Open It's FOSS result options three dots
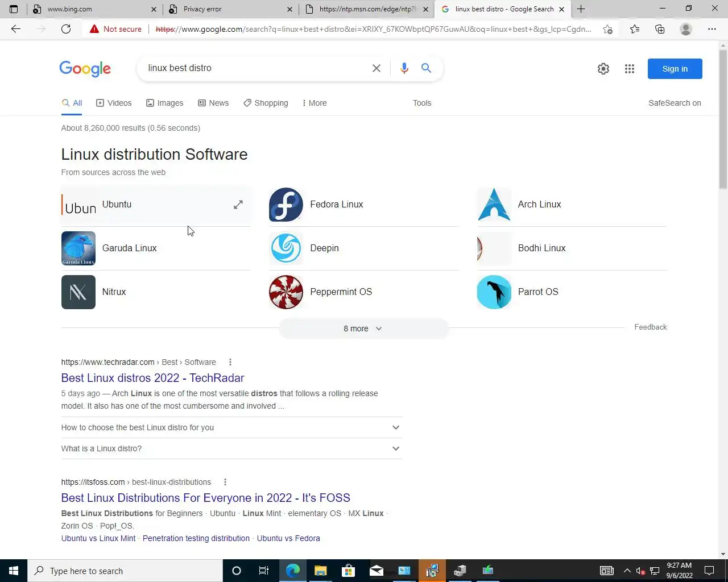The image size is (728, 582). coord(225,482)
